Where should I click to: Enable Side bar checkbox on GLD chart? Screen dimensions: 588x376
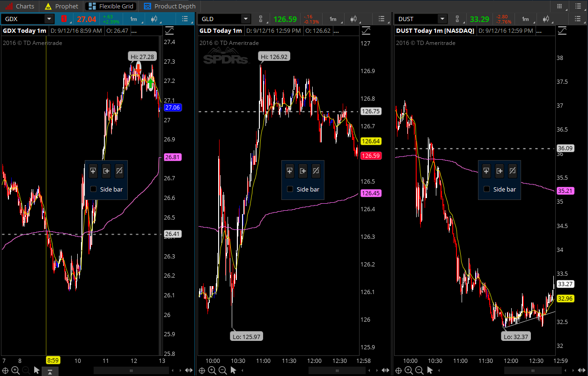click(290, 189)
